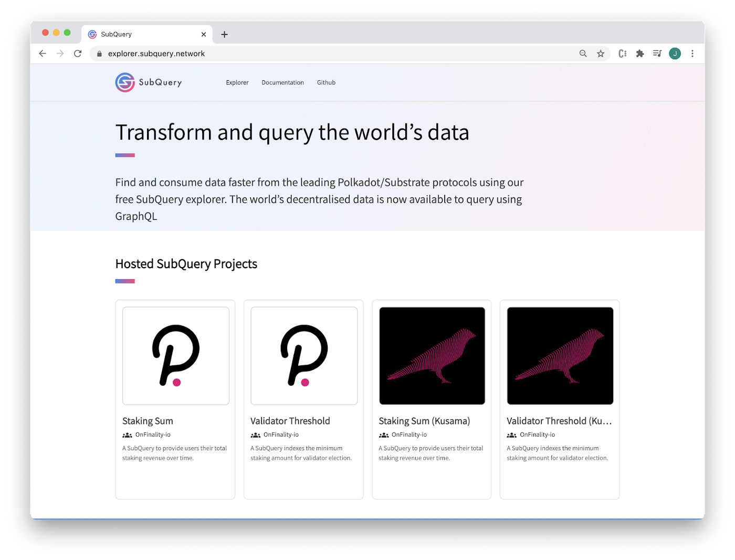Screen dimensions: 735x560
Task: Open the Github nav link
Action: (326, 82)
